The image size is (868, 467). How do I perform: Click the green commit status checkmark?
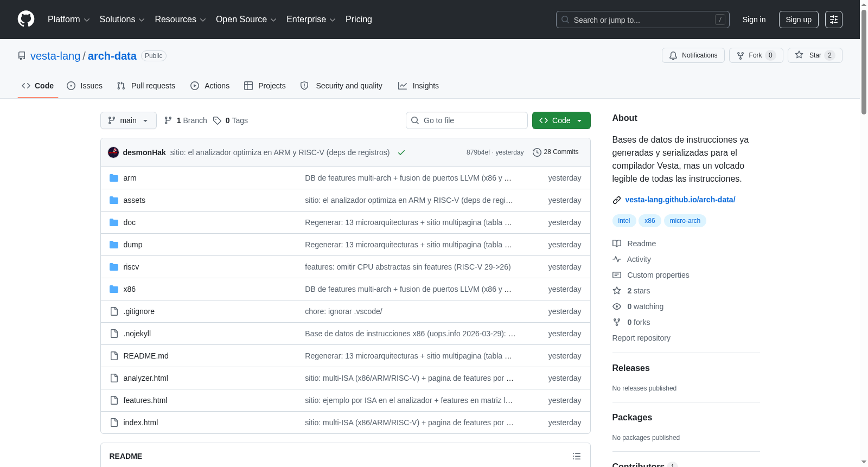(401, 152)
